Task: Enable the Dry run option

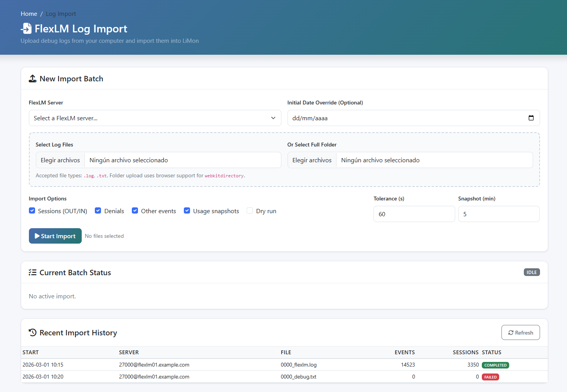Action: click(249, 210)
